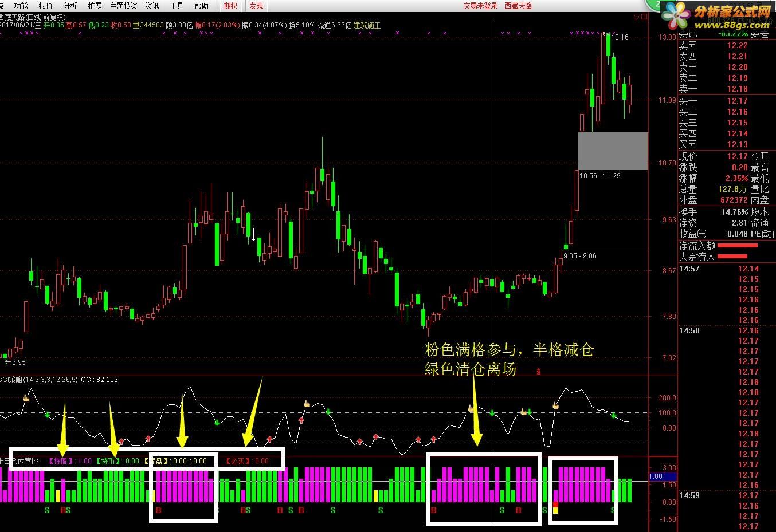Click the 大宗流入 red flow bar
Viewport: 776px width, 532px height.
[x=732, y=257]
